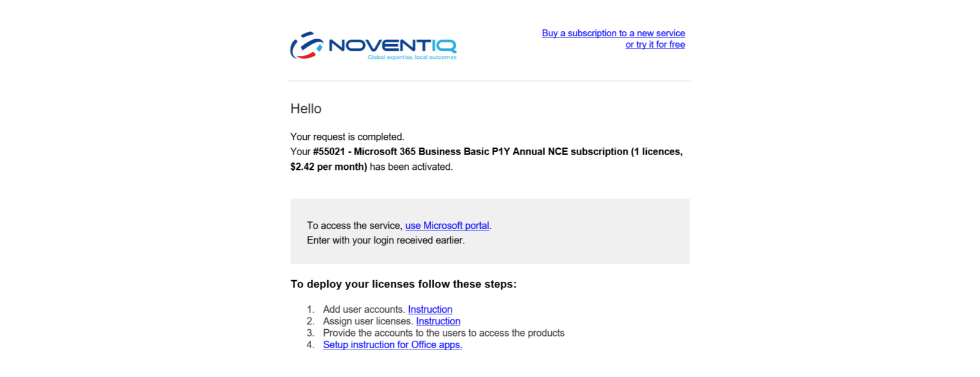The width and height of the screenshot is (980, 377).
Task: Click 'To access the service,' text
Action: [x=355, y=226]
